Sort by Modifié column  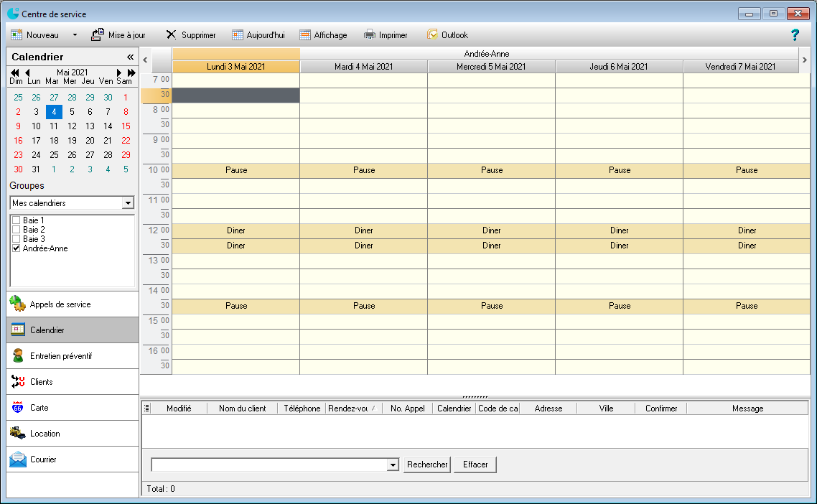click(179, 409)
